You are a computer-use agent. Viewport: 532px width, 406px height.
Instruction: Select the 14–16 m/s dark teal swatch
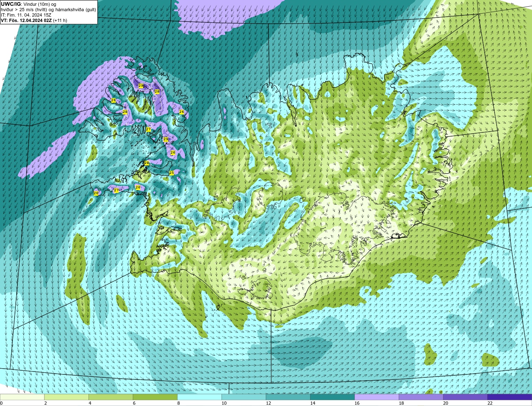pos(332,397)
